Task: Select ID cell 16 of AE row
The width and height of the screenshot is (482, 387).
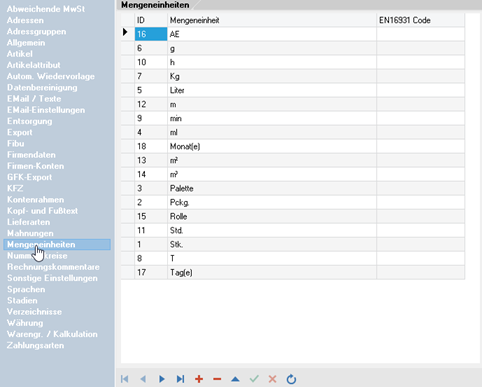Action: tap(151, 34)
